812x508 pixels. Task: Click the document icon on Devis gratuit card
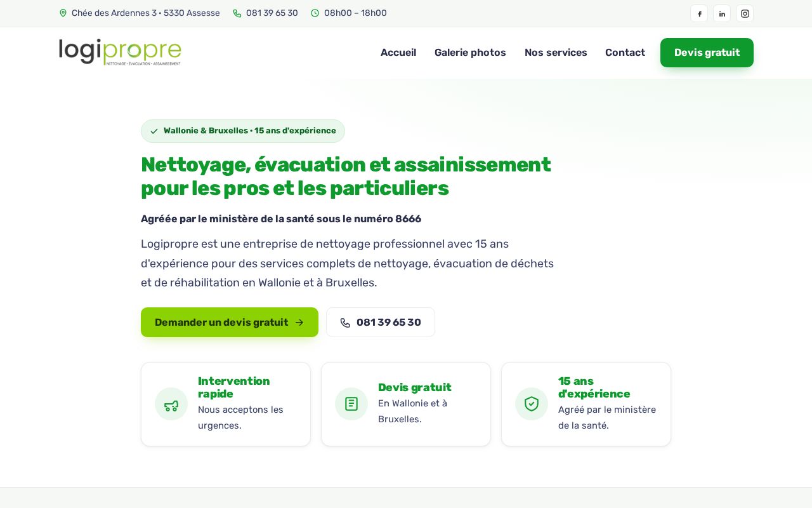351,404
